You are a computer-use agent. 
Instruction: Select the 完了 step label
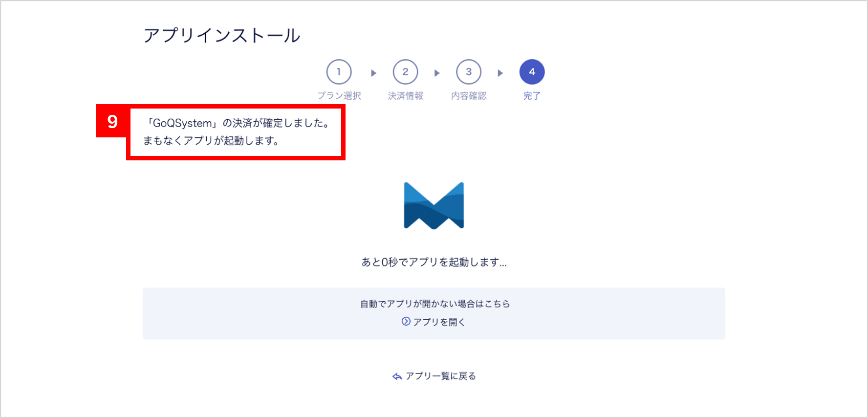532,96
